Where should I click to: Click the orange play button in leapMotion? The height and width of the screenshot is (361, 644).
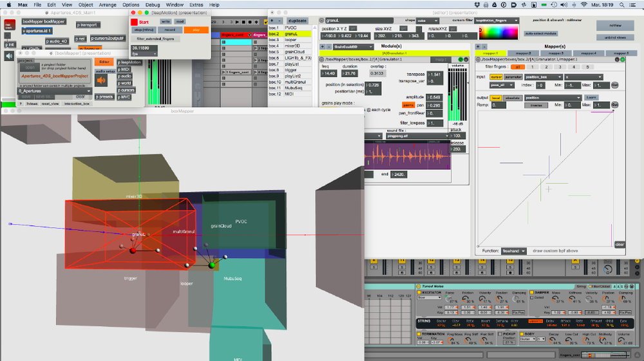[x=196, y=30]
